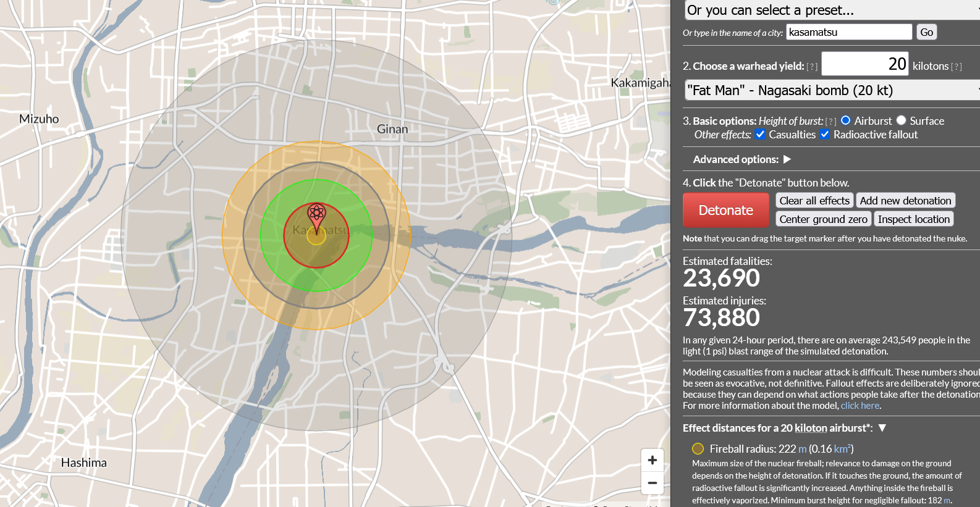Click the estimated fatalities value 23,690
This screenshot has height=507, width=980.
click(x=721, y=279)
